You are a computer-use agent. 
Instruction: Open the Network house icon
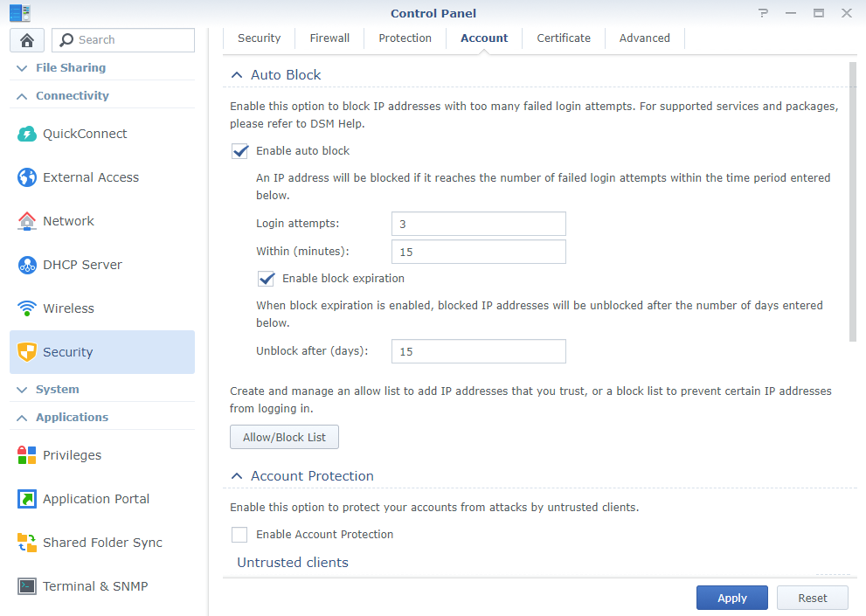(x=27, y=221)
